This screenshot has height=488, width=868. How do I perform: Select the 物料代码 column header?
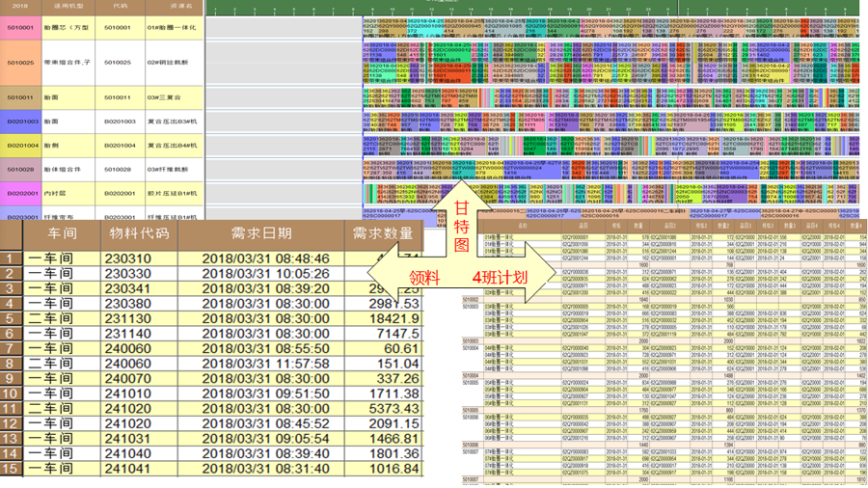(136, 233)
